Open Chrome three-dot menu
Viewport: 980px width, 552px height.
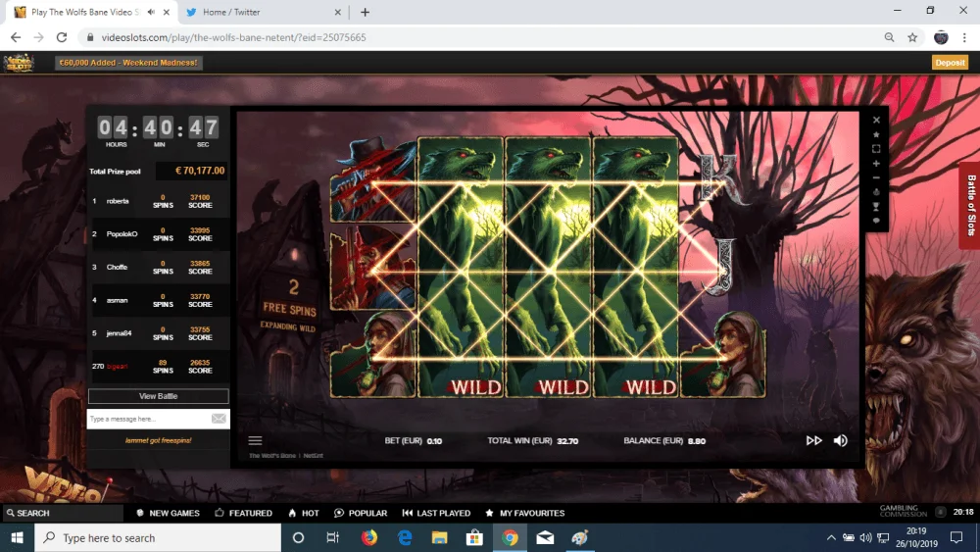pyautogui.click(x=965, y=37)
